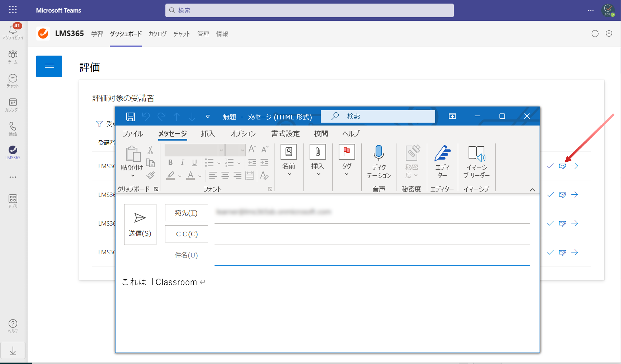This screenshot has height=364, width=621.
Task: Increase indent in ribbon
Action: [x=264, y=162]
